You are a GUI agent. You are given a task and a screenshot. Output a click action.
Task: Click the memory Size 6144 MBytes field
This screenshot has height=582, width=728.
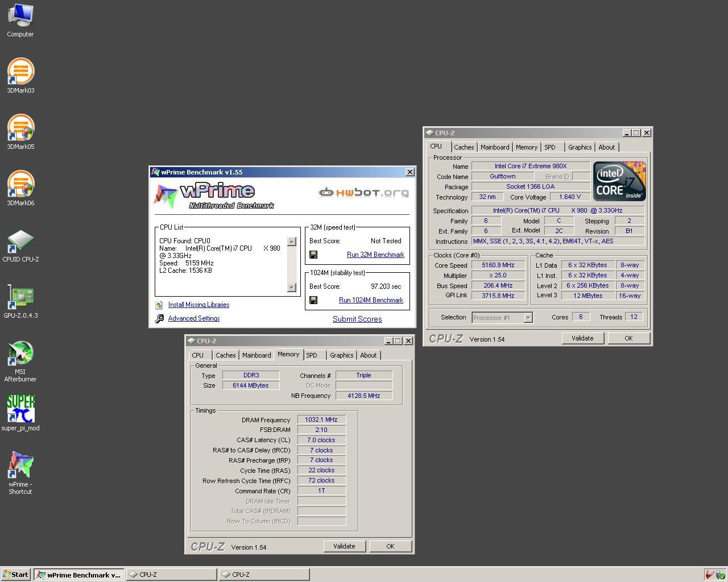[x=251, y=385]
